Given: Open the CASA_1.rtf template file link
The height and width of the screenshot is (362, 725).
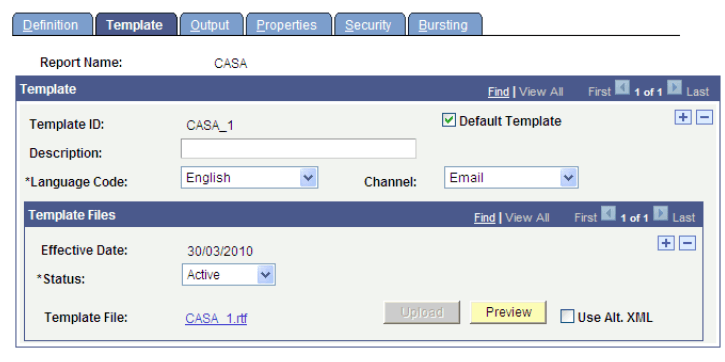Looking at the screenshot, I should [x=216, y=318].
